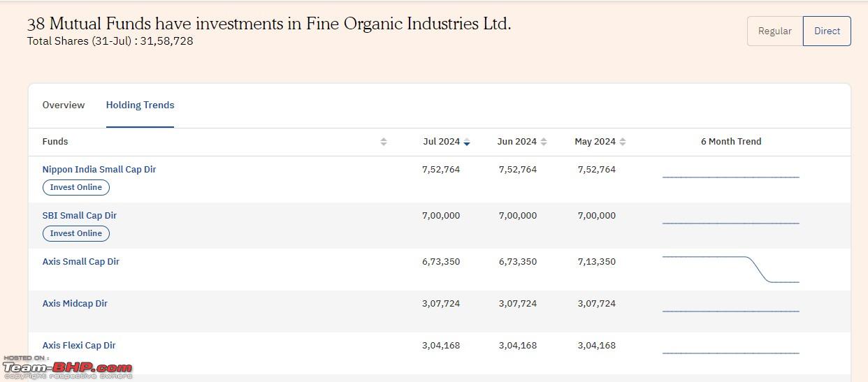Switch to Regular plan toggle
The width and height of the screenshot is (868, 382).
775,31
